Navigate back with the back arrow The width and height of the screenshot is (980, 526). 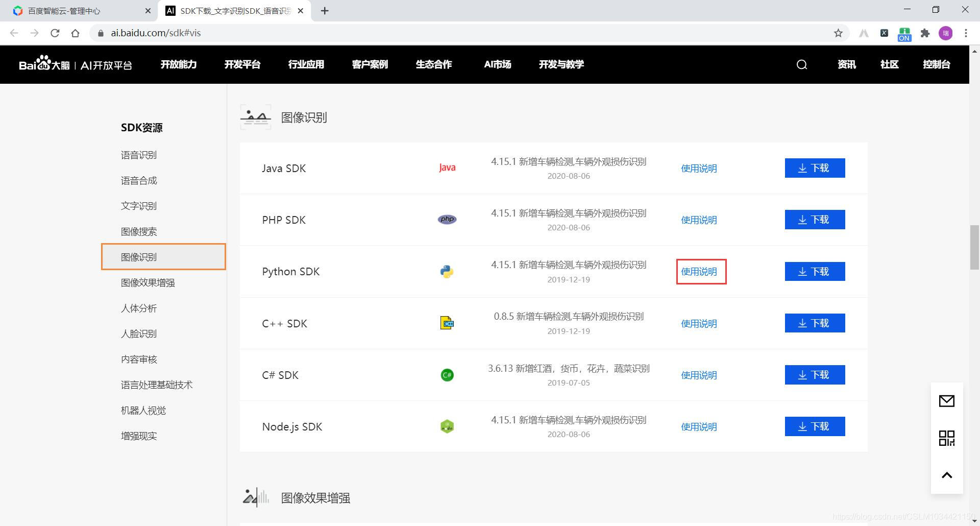(14, 33)
